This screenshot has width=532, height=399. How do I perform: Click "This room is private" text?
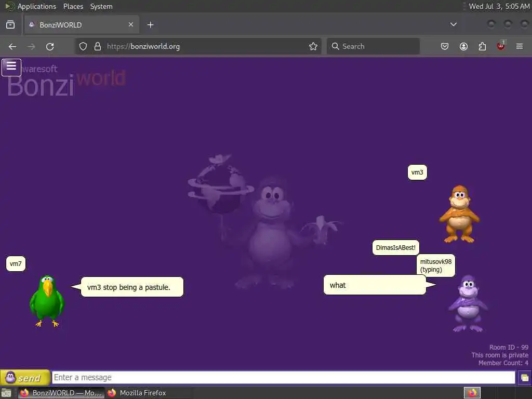(500, 355)
